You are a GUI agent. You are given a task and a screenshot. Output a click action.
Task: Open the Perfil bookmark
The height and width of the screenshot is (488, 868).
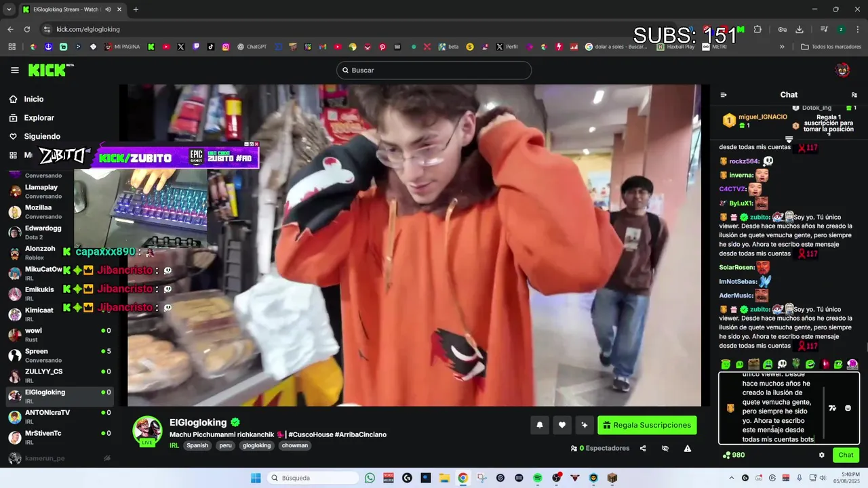coord(507,47)
